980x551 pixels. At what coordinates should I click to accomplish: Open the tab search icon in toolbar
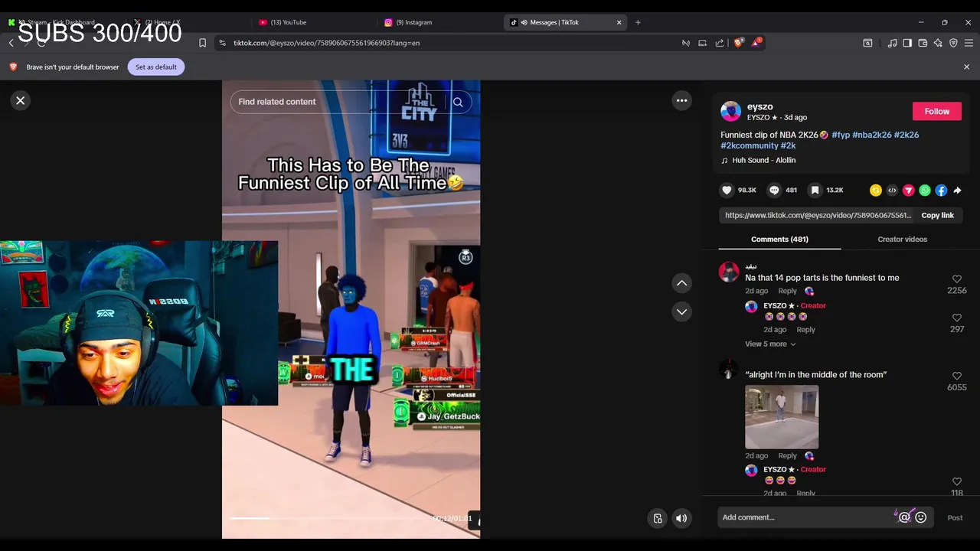(x=867, y=43)
